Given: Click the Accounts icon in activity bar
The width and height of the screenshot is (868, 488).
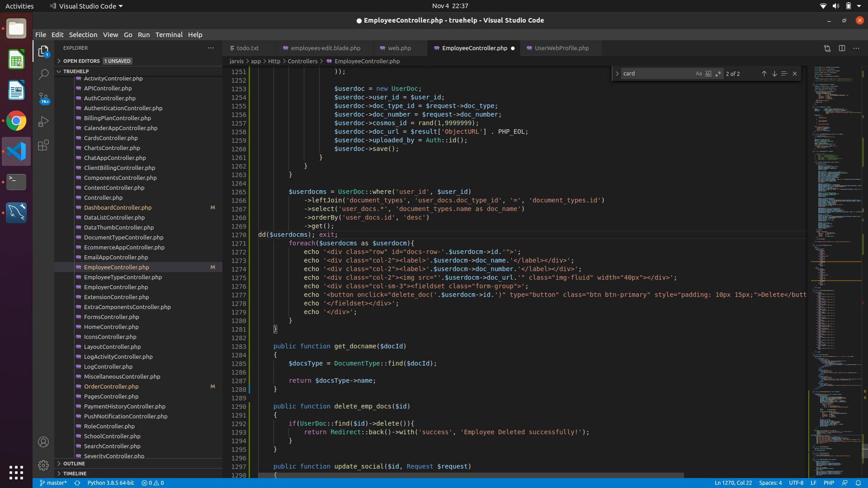Looking at the screenshot, I should (x=43, y=442).
